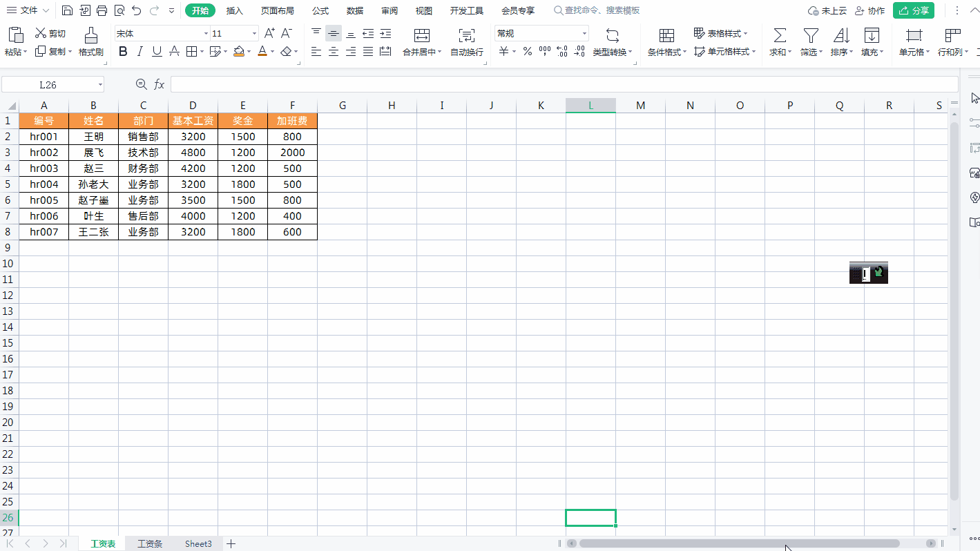980x551 pixels.
Task: Apply percent style format
Action: (528, 51)
